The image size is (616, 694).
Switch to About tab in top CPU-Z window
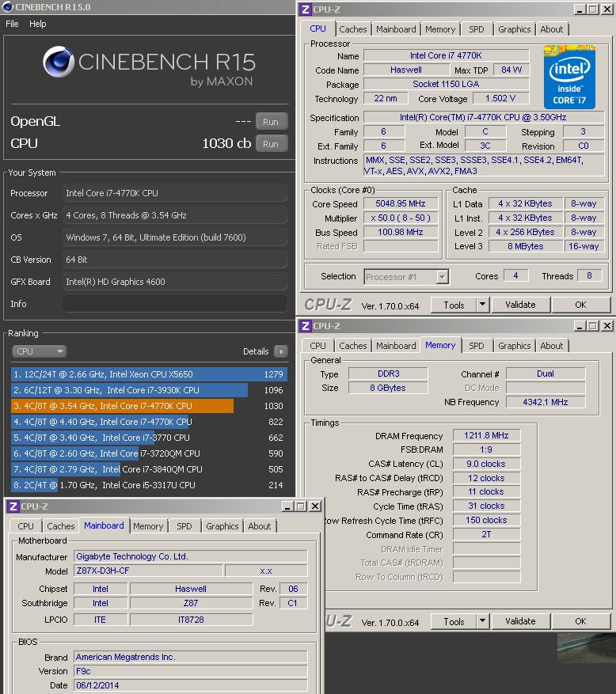pos(552,29)
